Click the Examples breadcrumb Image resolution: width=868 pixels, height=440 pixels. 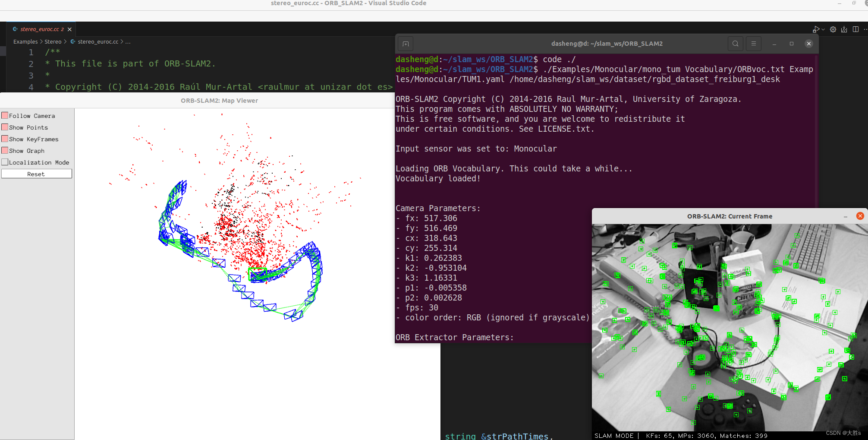point(25,41)
